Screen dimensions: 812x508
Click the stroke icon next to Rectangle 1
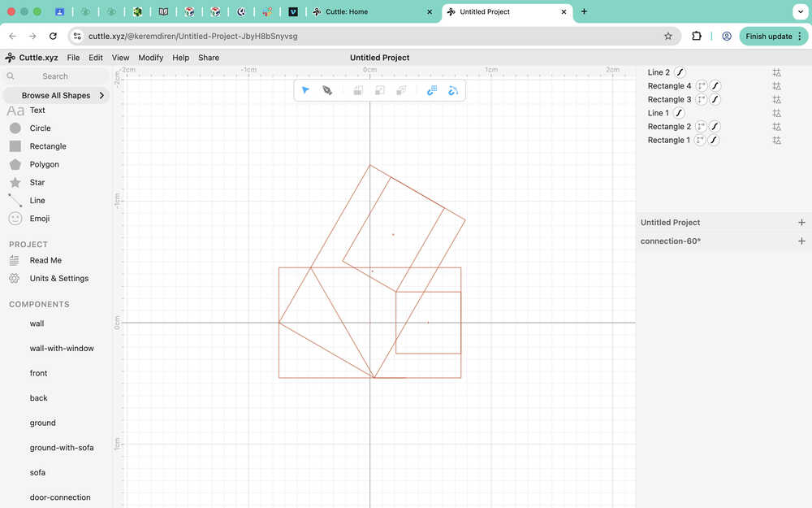click(x=714, y=140)
